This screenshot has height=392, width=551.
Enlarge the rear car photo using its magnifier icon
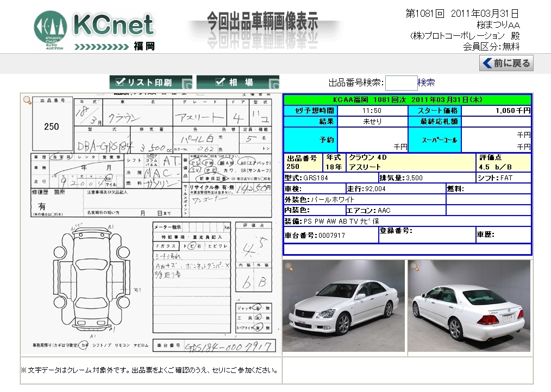click(415, 267)
